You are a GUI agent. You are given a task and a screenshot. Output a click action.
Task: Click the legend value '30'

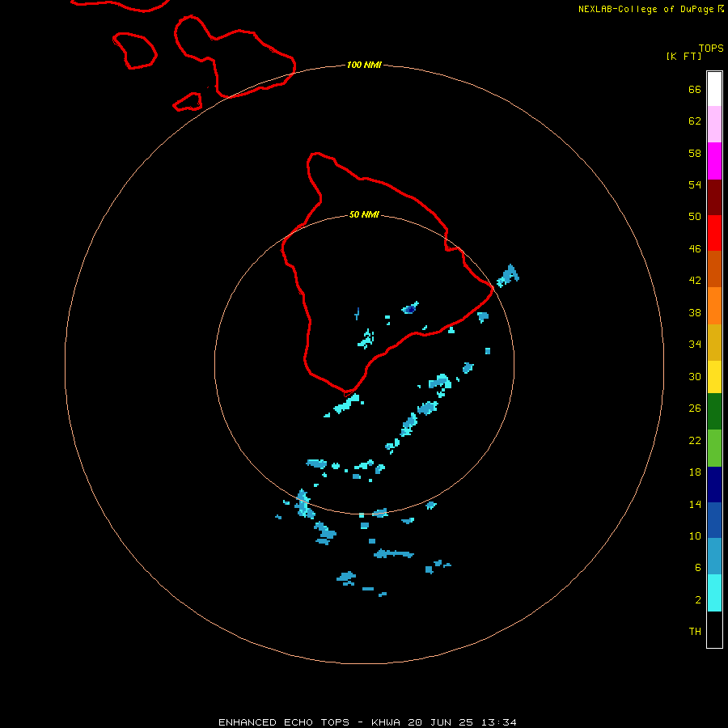point(695,376)
